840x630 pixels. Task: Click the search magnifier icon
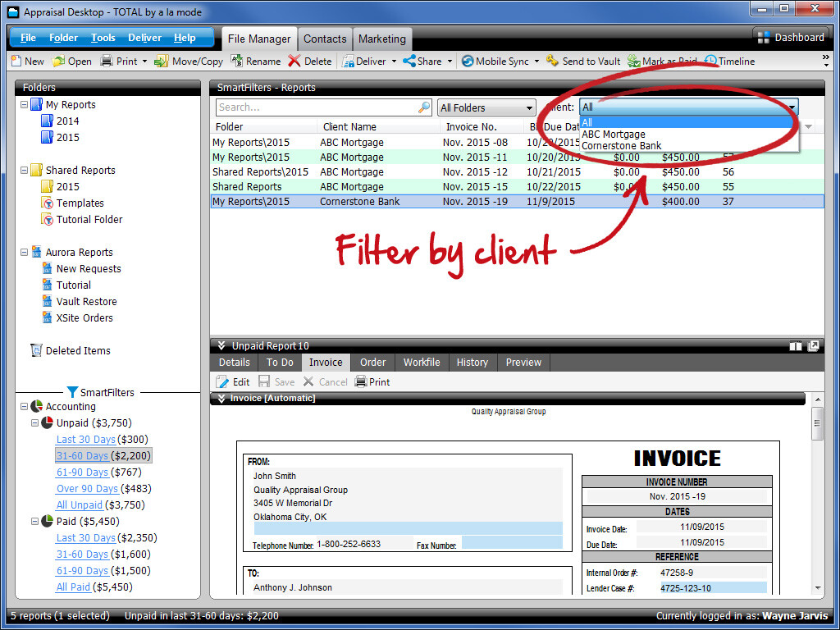coord(424,107)
